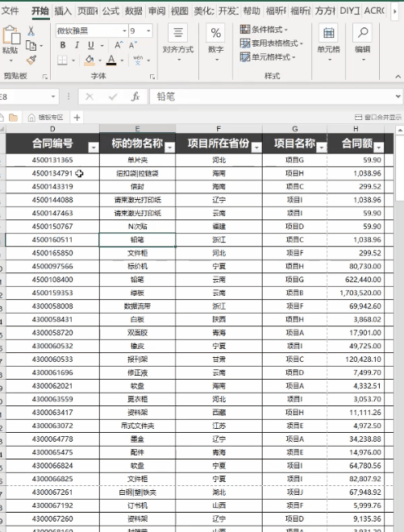Cancel formula entry with X icon
This screenshot has height=532, width=404.
(90, 97)
